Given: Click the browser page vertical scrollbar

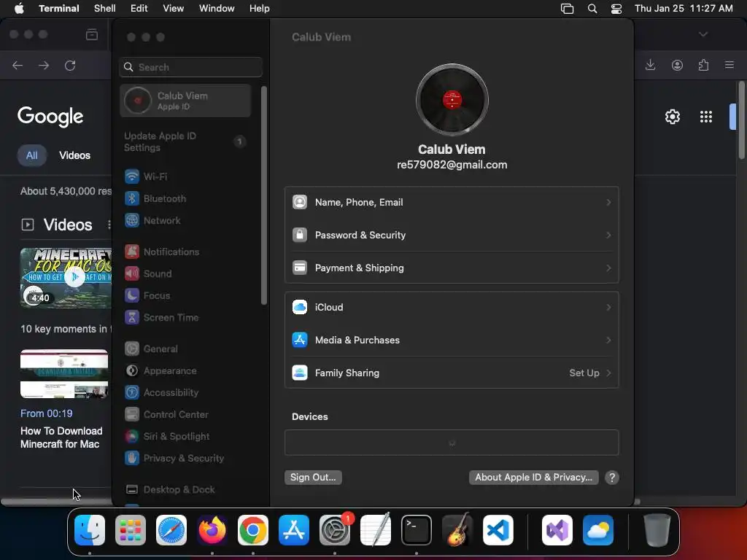Looking at the screenshot, I should (741, 120).
